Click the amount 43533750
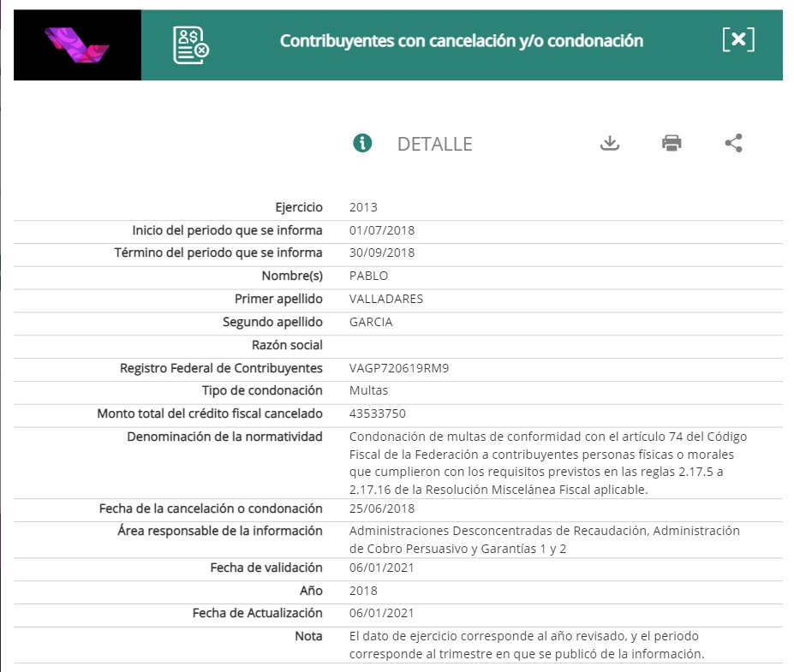794x672 pixels. click(x=379, y=414)
